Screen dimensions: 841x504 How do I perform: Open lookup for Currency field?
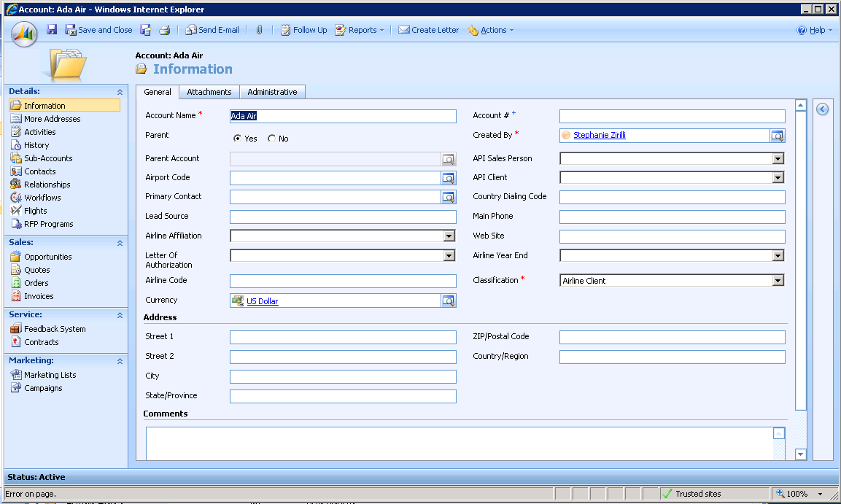tap(449, 301)
